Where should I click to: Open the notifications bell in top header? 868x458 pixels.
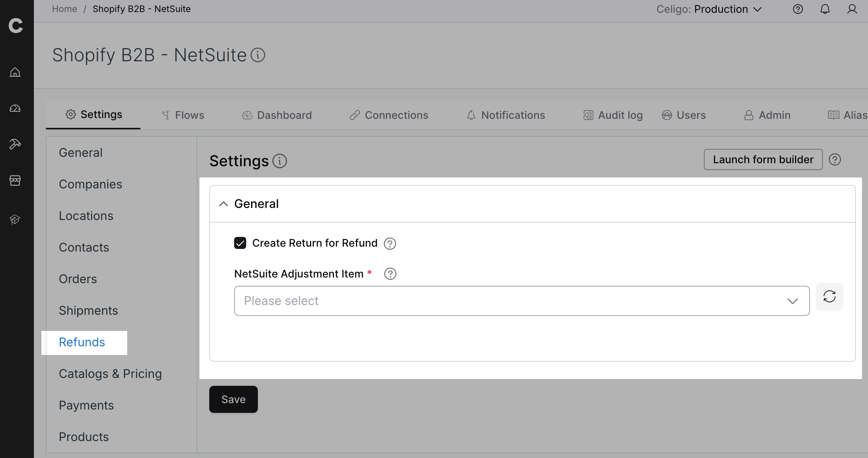coord(825,9)
